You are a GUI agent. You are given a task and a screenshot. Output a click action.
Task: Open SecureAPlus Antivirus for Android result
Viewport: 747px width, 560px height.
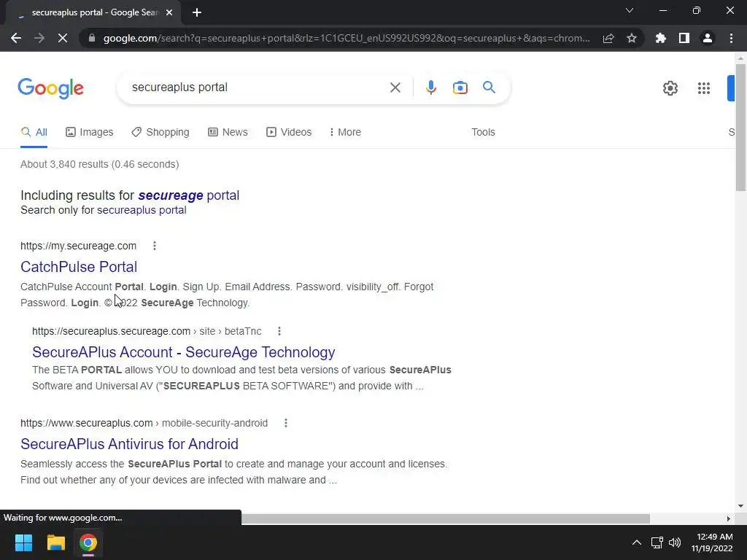pyautogui.click(x=129, y=444)
